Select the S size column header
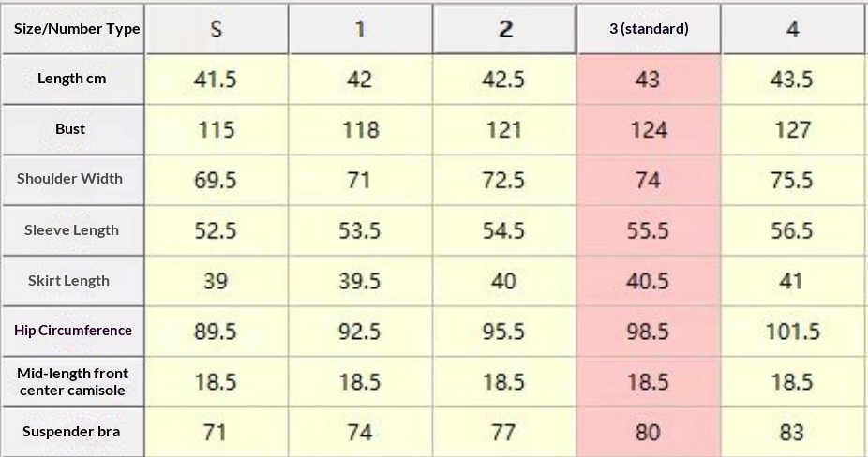The height and width of the screenshot is (457, 868). pyautogui.click(x=217, y=29)
